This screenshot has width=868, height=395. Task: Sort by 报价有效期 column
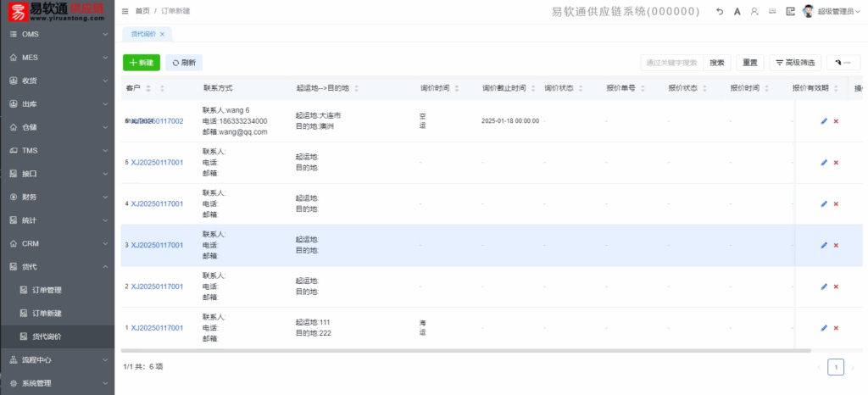tap(836, 88)
